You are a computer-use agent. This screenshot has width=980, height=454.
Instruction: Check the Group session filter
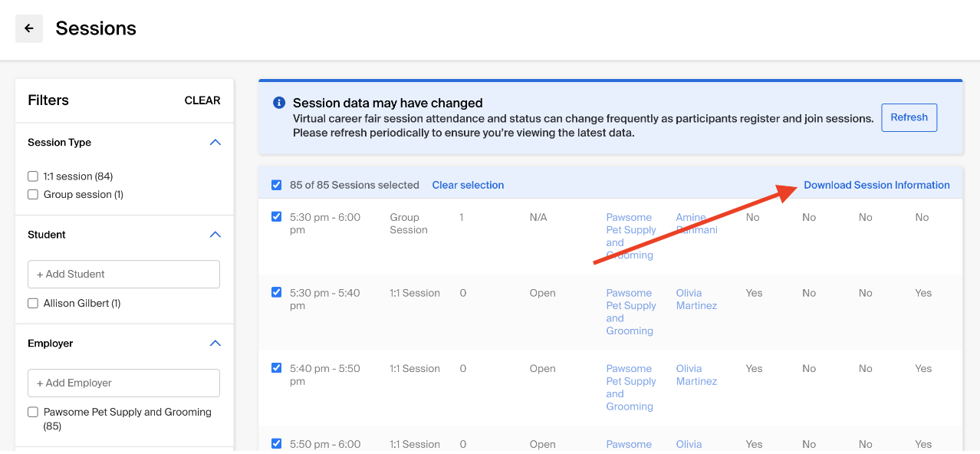coord(32,194)
